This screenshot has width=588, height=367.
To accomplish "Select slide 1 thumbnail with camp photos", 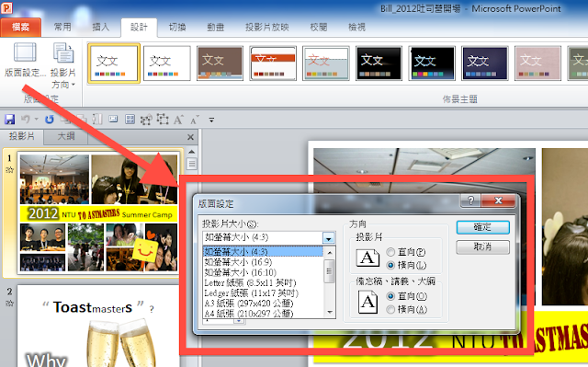I will pyautogui.click(x=98, y=212).
